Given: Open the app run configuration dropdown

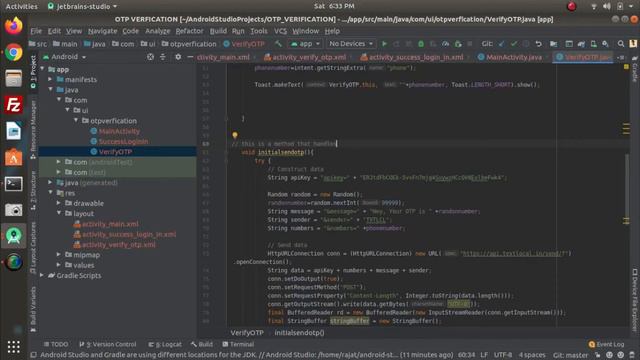Looking at the screenshot, I should (305, 44).
